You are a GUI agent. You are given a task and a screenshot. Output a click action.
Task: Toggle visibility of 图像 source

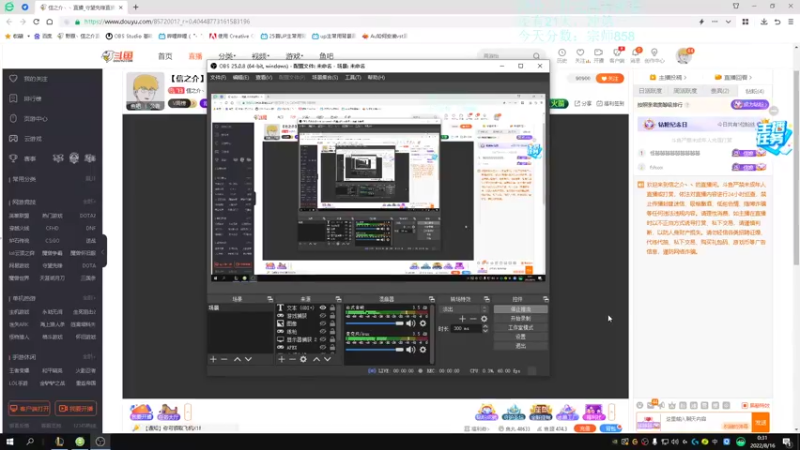click(322, 323)
